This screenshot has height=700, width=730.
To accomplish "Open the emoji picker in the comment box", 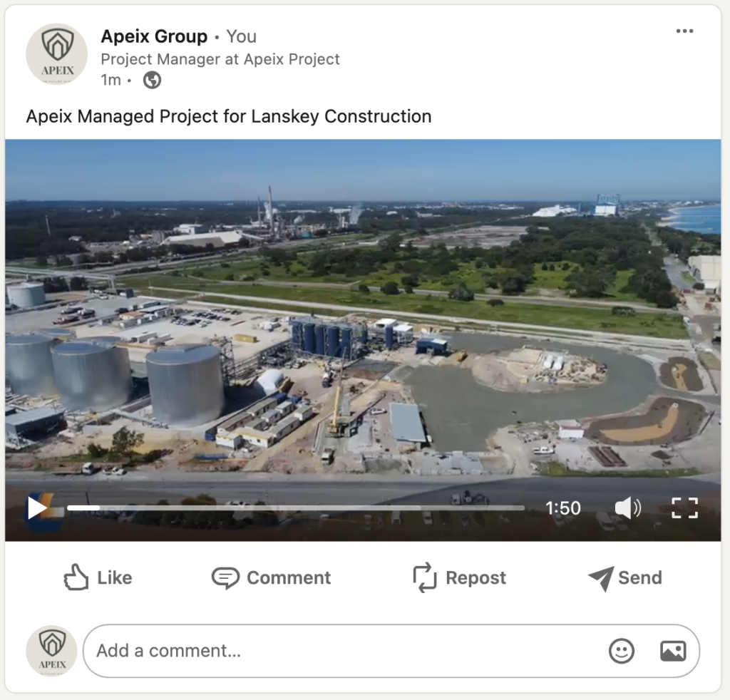I will (622, 651).
